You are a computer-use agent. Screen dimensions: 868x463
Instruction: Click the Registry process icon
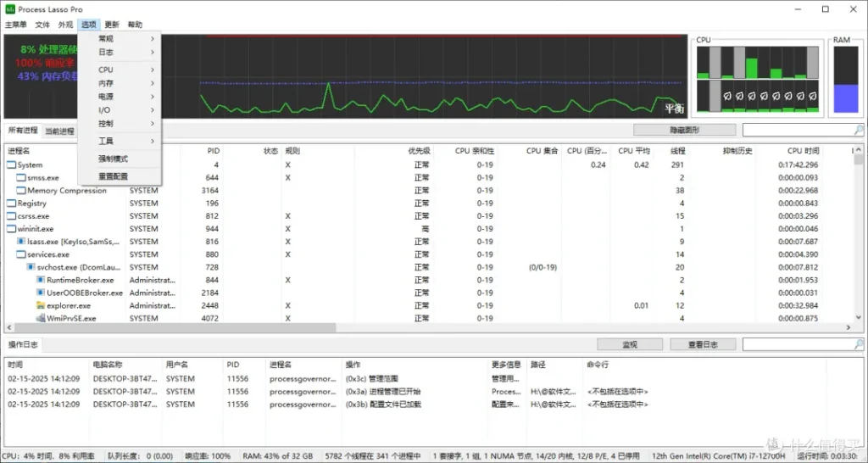tap(11, 204)
